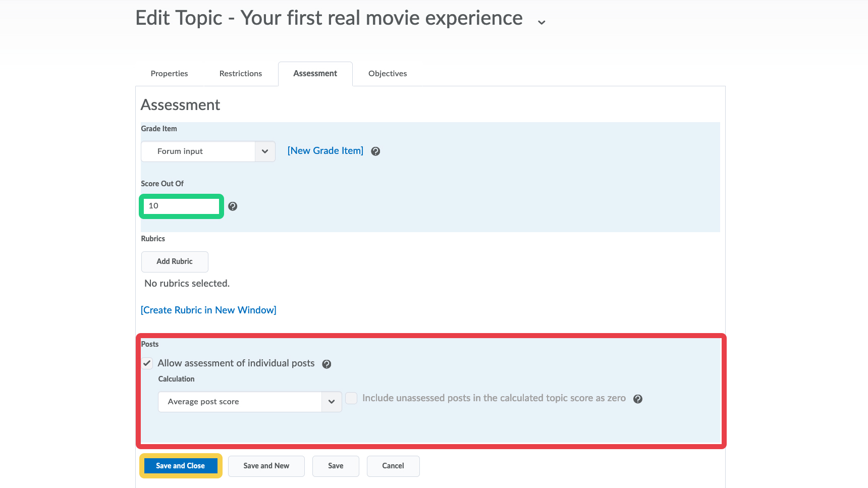This screenshot has width=868, height=488.
Task: Choose Save and New
Action: (x=266, y=466)
